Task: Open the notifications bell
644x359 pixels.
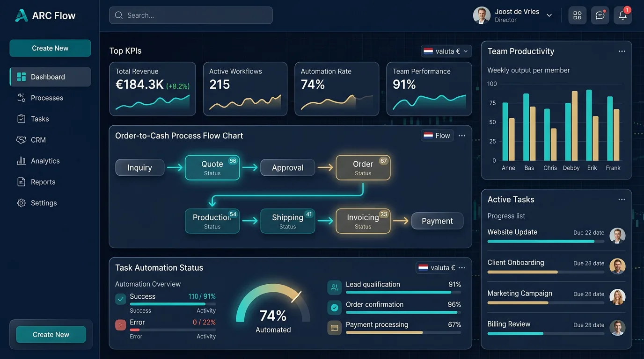Action: [x=622, y=15]
